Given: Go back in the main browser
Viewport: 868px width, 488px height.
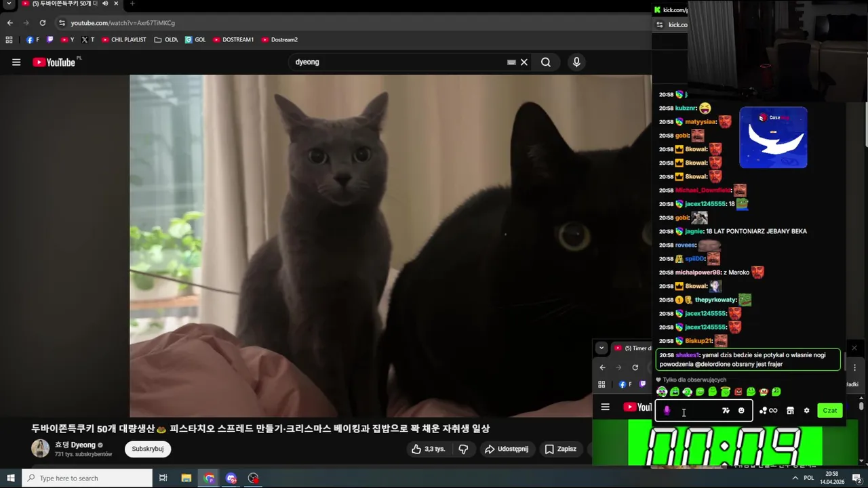Looking at the screenshot, I should [x=10, y=23].
